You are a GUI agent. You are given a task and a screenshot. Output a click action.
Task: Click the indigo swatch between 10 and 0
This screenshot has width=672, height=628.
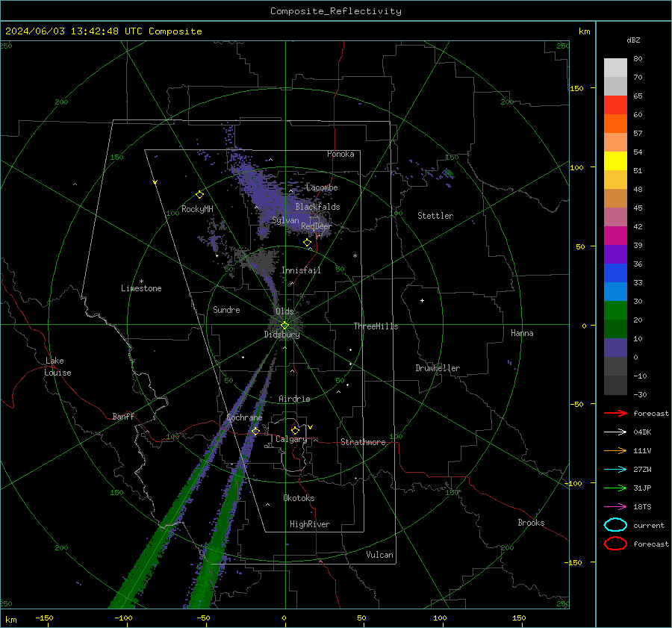point(615,348)
